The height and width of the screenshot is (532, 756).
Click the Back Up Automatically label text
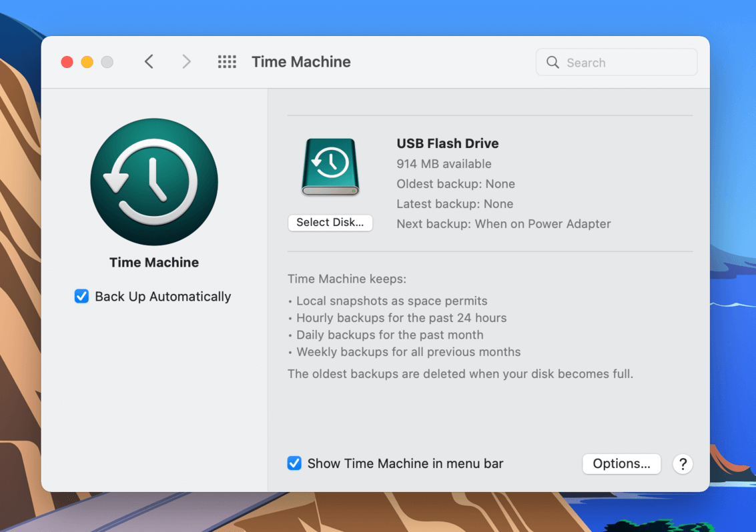[x=163, y=297]
